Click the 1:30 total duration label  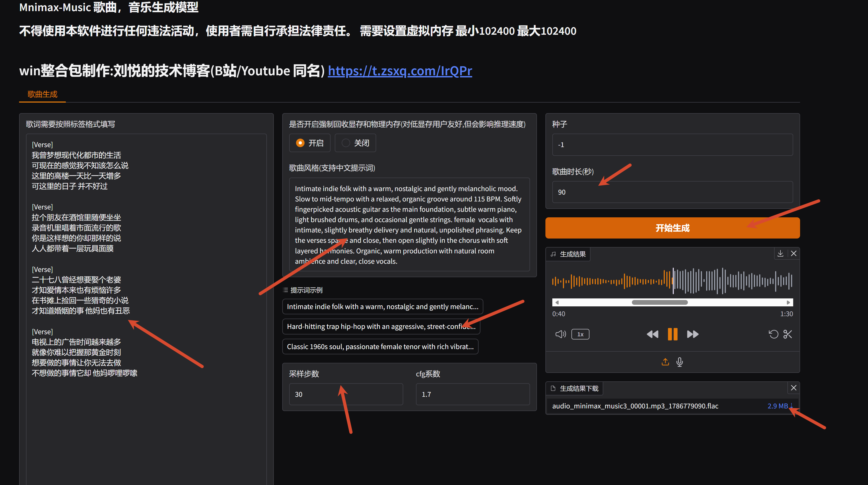click(x=787, y=314)
